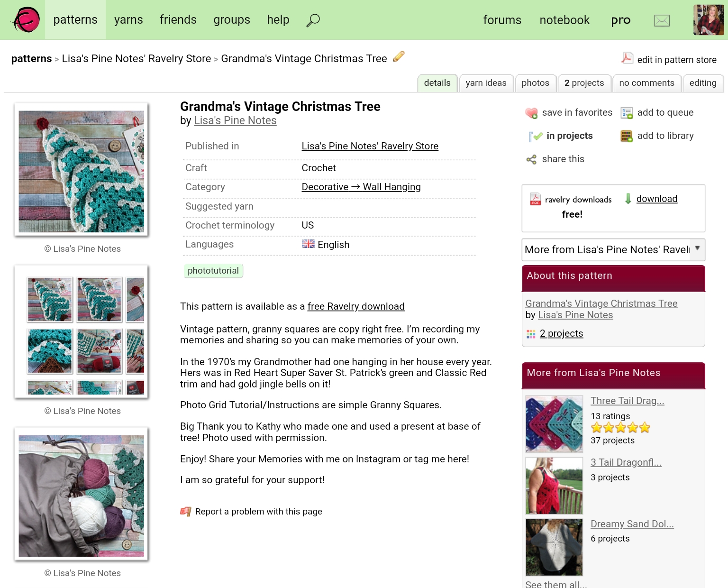This screenshot has height=588, width=728.
Task: Click the green download link
Action: (x=656, y=199)
